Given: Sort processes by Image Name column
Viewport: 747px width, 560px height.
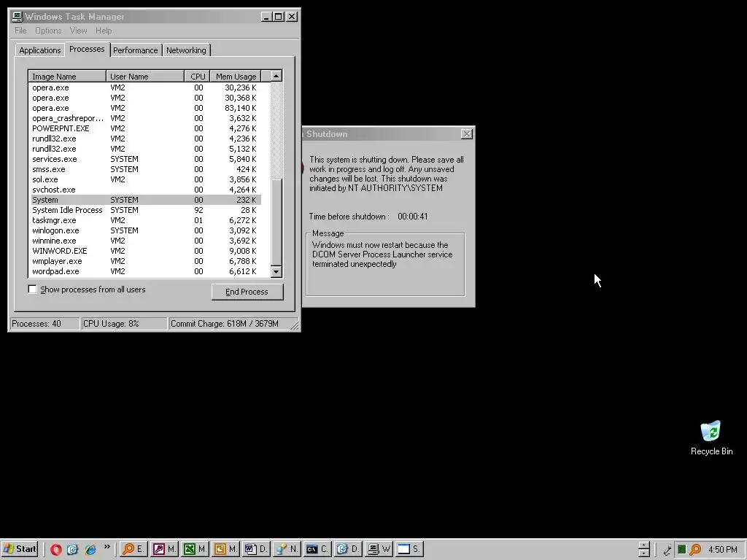Looking at the screenshot, I should point(67,76).
